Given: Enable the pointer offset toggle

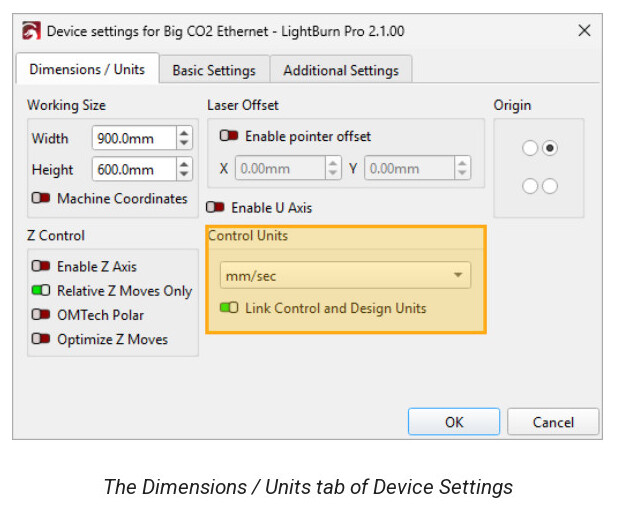Looking at the screenshot, I should (x=229, y=137).
